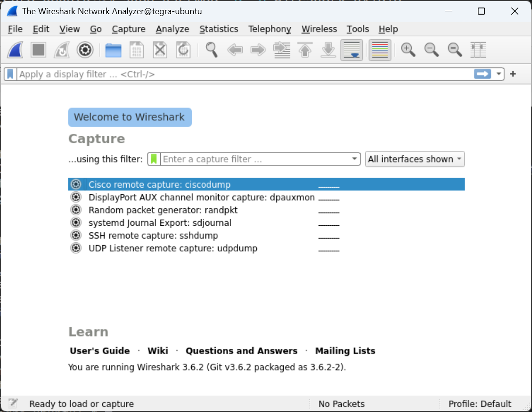Save this capture file icon

tap(137, 50)
